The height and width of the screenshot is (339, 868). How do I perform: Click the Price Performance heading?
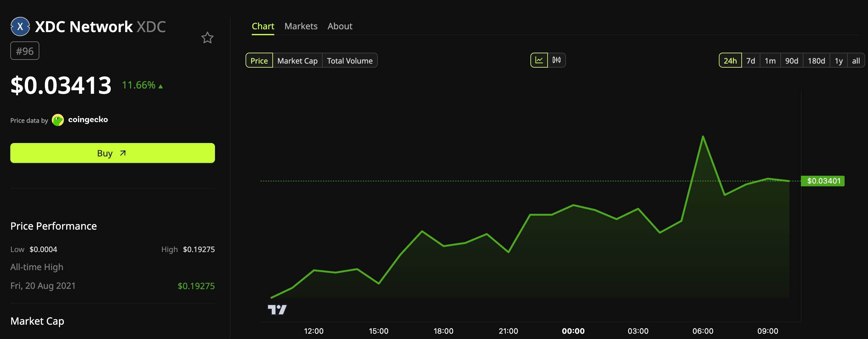click(x=54, y=226)
